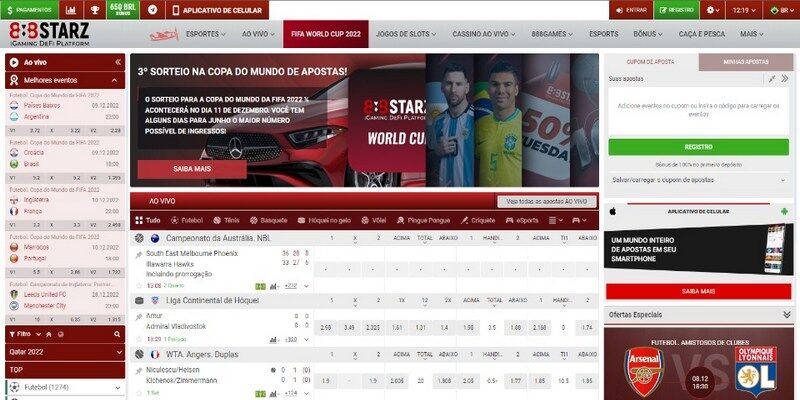Collapse the Ofertas Especiais section
Screen dimensions: 800x400
(x=786, y=315)
